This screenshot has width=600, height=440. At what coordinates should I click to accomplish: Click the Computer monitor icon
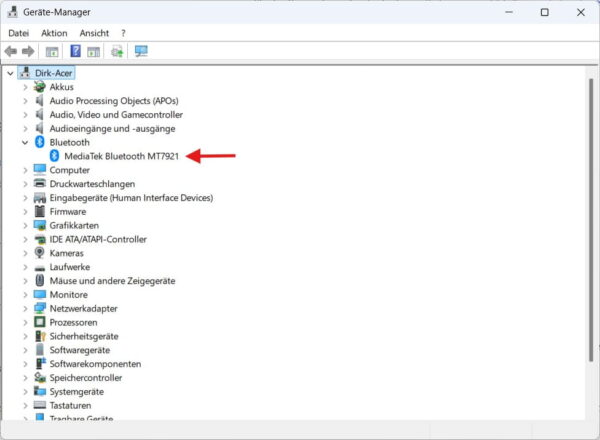[39, 169]
